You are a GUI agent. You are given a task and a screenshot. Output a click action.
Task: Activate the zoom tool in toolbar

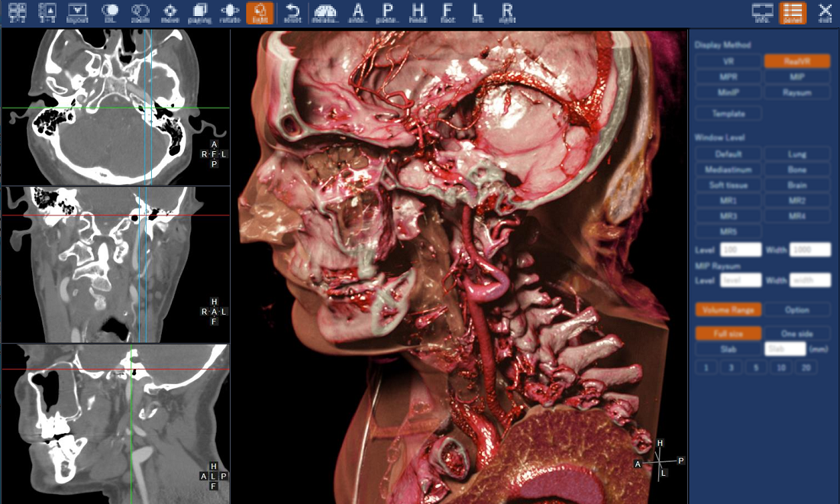(140, 12)
